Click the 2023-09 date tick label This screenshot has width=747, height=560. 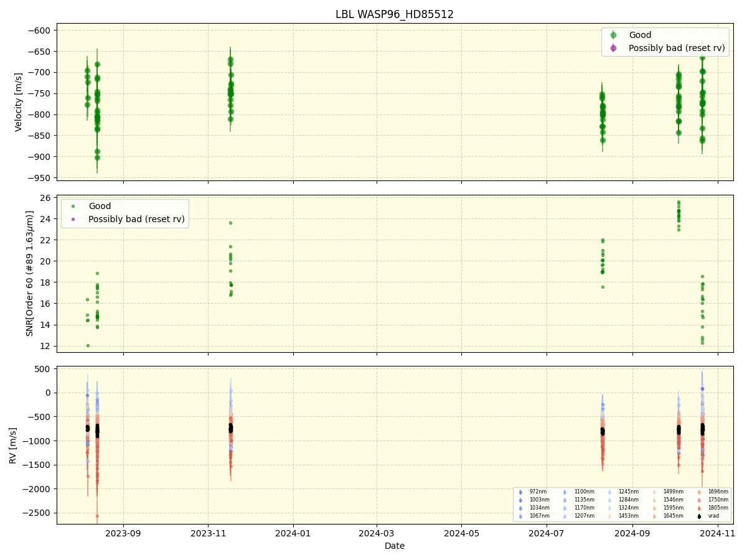point(123,533)
